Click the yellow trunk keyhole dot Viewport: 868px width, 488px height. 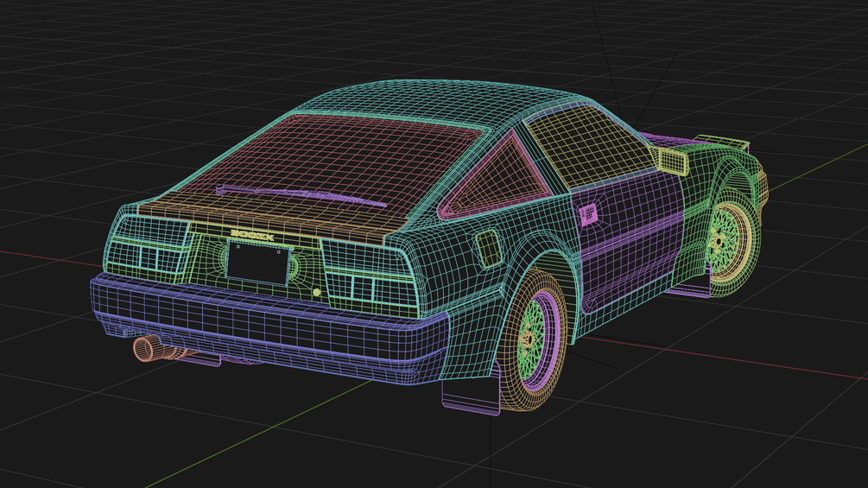pyautogui.click(x=316, y=292)
